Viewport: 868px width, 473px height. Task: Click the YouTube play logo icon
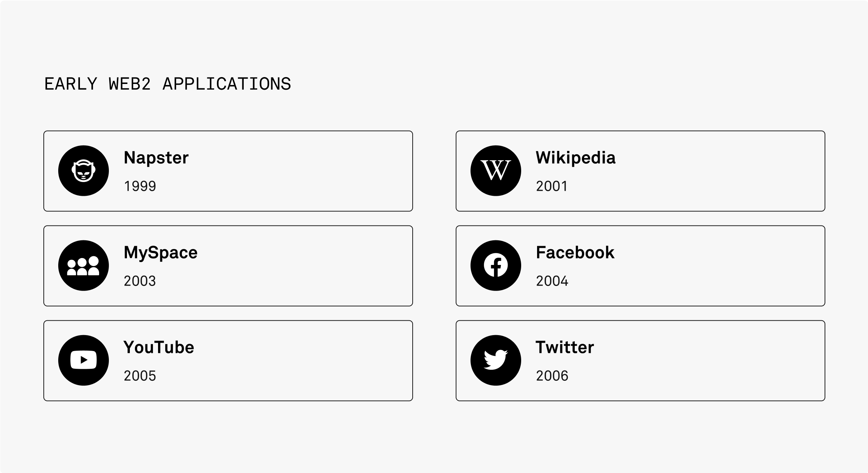[84, 360]
